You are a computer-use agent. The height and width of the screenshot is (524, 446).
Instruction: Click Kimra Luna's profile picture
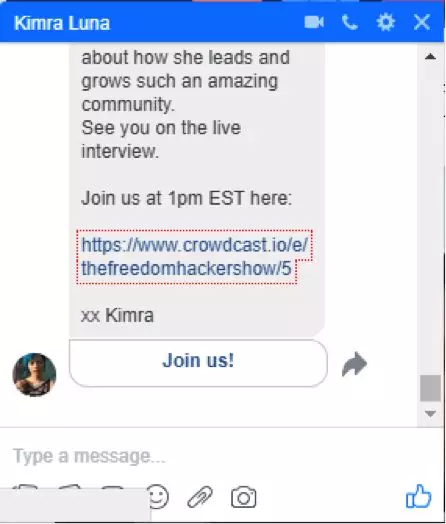coord(34,375)
